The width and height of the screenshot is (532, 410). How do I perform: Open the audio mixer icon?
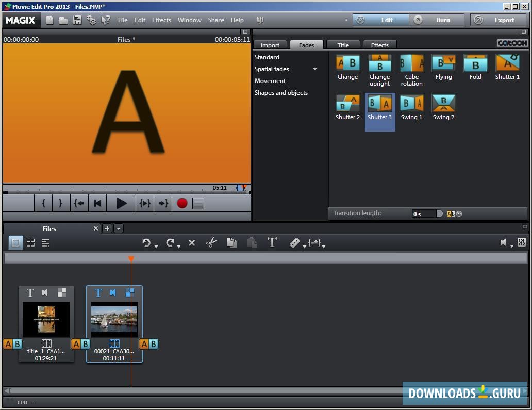pyautogui.click(x=521, y=242)
